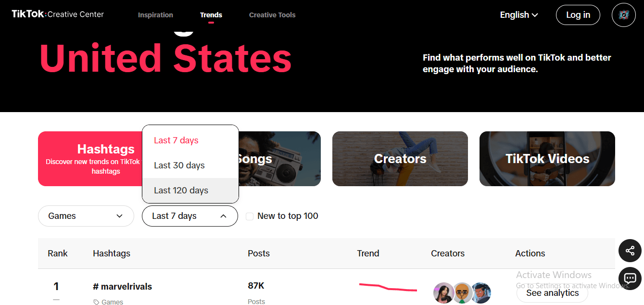Choose the Last 120 days option
644x305 pixels.
[181, 191]
